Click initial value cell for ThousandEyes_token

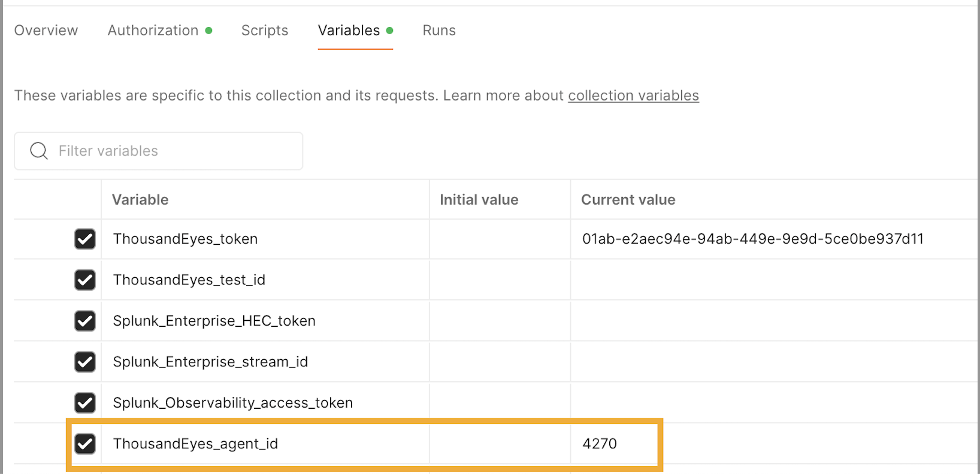(500, 239)
